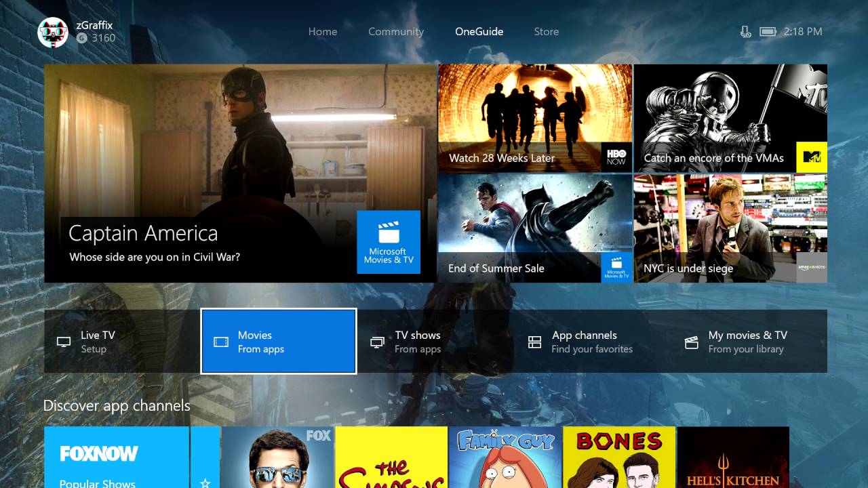This screenshot has height=488, width=868.
Task: Click the My movies & TV clapperboard icon
Action: pyautogui.click(x=692, y=342)
